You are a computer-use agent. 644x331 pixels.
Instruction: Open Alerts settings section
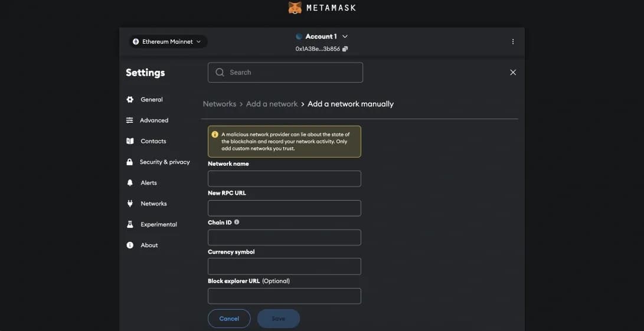(149, 183)
